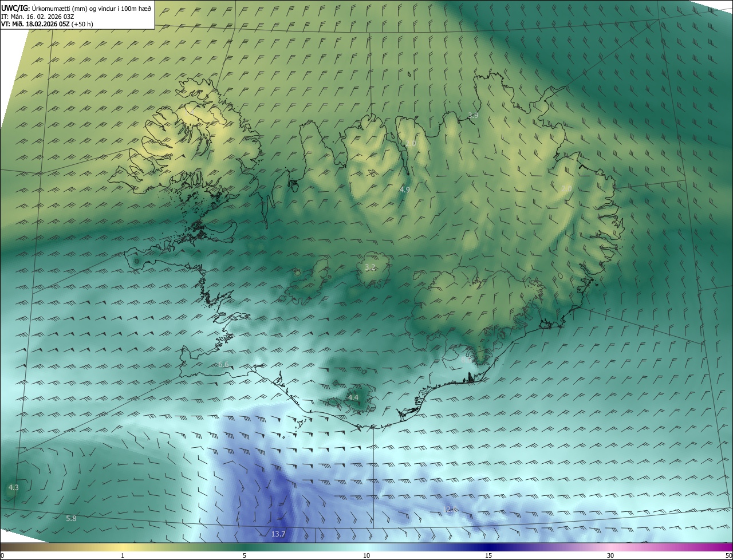Click the '10' tick on the color scale
The image size is (733, 560).
366,555
